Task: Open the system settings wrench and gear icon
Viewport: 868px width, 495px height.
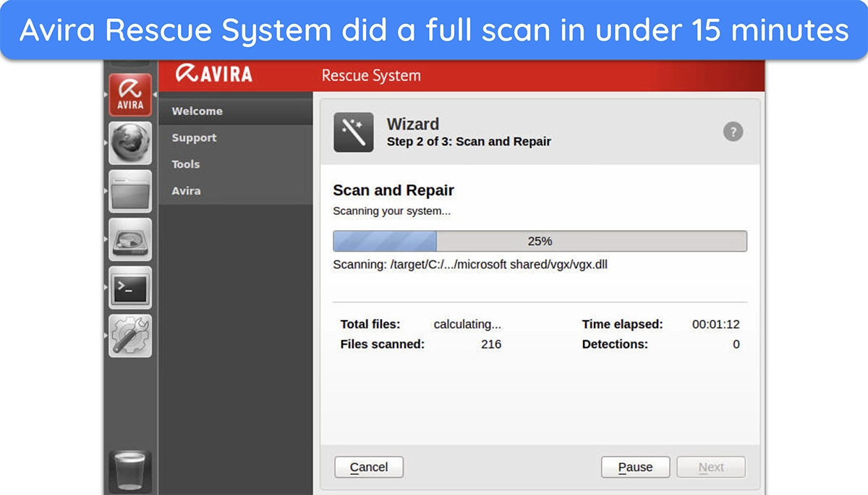Action: (x=130, y=336)
